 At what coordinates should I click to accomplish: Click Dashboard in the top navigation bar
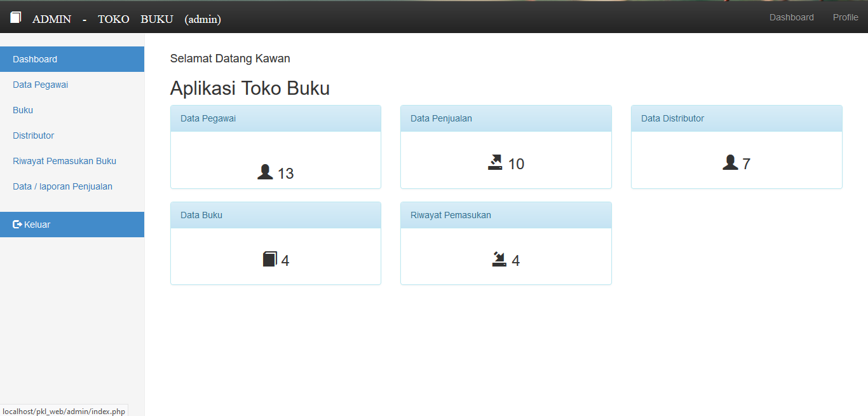click(791, 17)
